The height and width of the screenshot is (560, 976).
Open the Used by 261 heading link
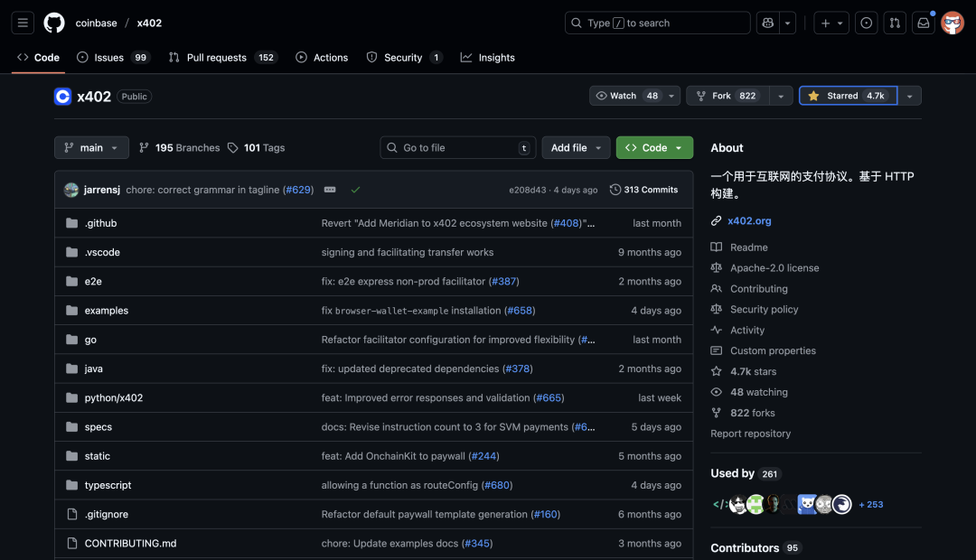pos(745,473)
